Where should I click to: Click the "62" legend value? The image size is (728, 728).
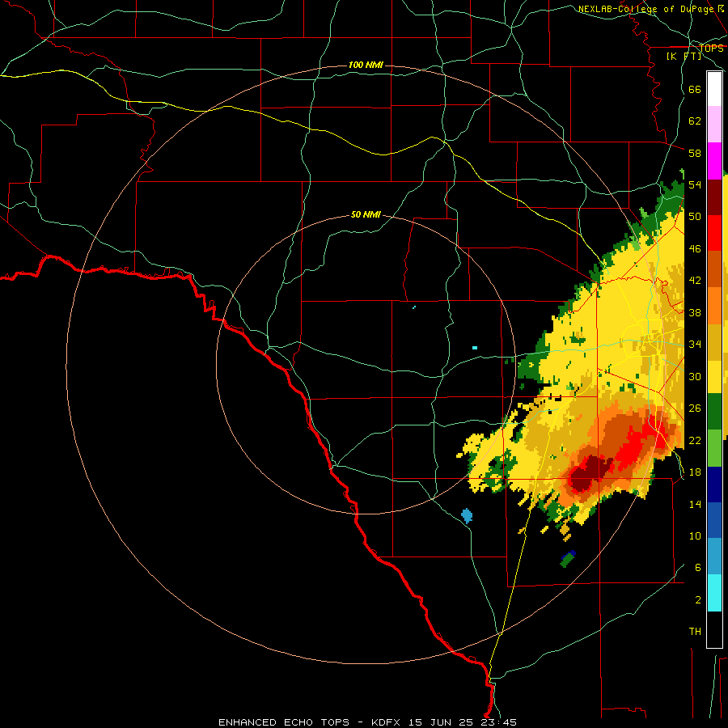point(695,121)
